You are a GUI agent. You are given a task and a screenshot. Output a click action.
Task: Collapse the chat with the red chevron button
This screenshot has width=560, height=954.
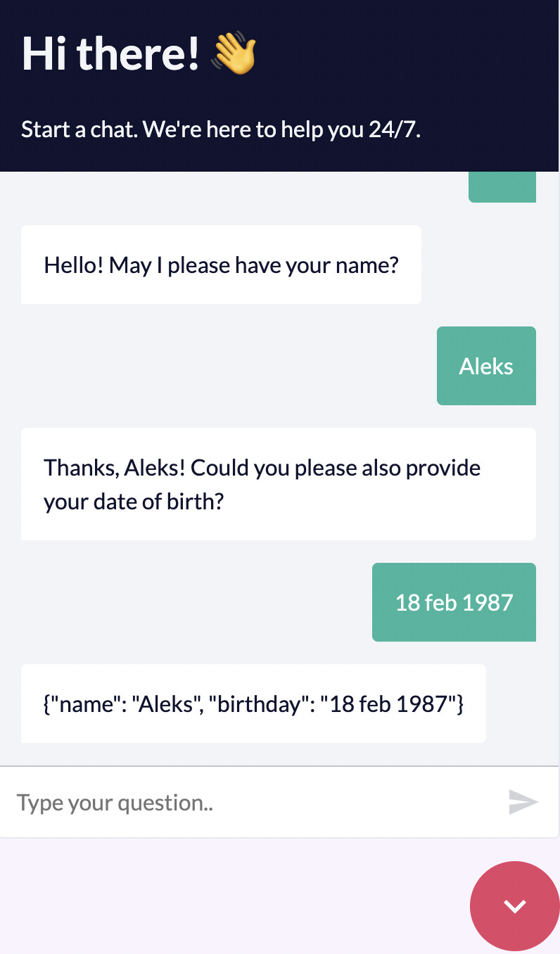point(515,906)
